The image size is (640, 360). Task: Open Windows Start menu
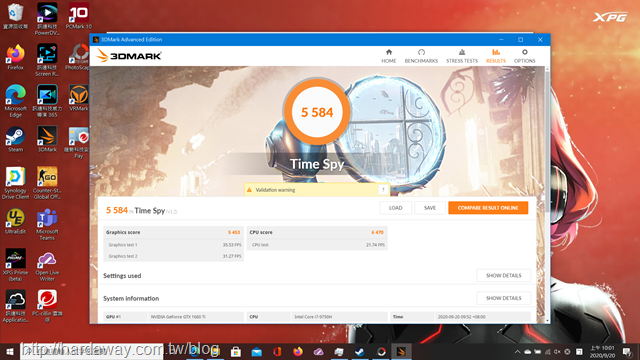point(10,351)
